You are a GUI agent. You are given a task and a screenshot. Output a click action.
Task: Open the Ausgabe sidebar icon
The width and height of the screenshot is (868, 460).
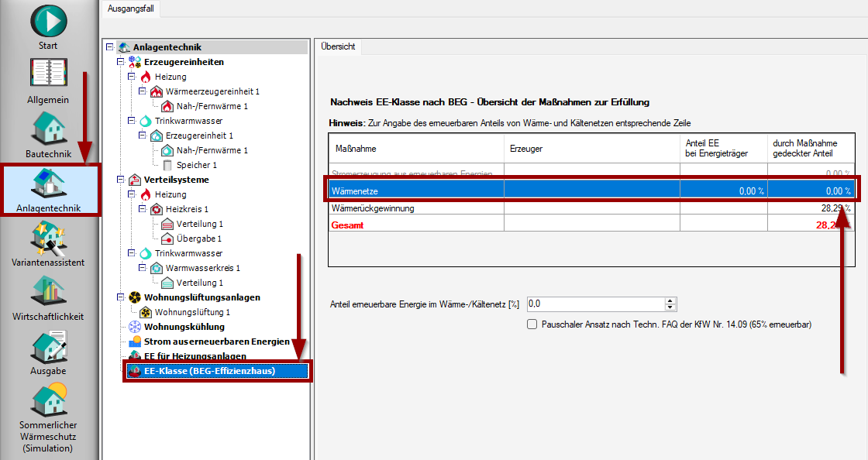[x=48, y=346]
